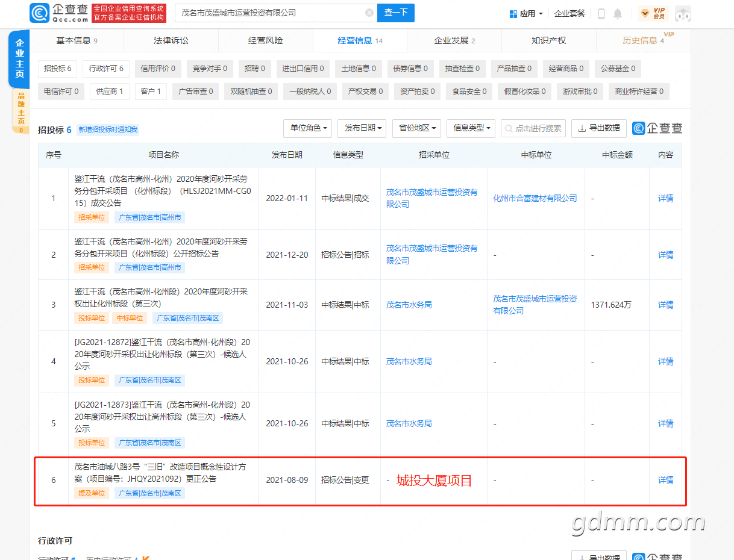Image resolution: width=734 pixels, height=560 pixels.
Task: Select the 2022-01-11 date cell
Action: point(287,198)
